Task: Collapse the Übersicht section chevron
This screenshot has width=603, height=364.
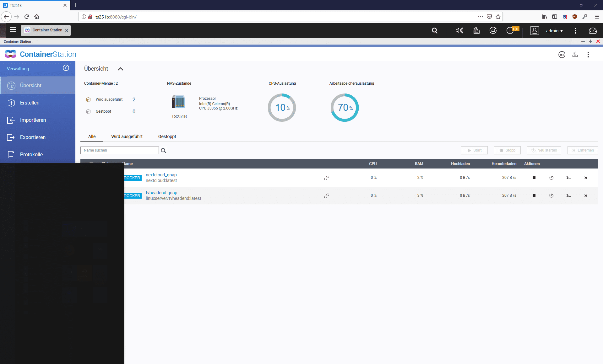Action: pos(121,69)
